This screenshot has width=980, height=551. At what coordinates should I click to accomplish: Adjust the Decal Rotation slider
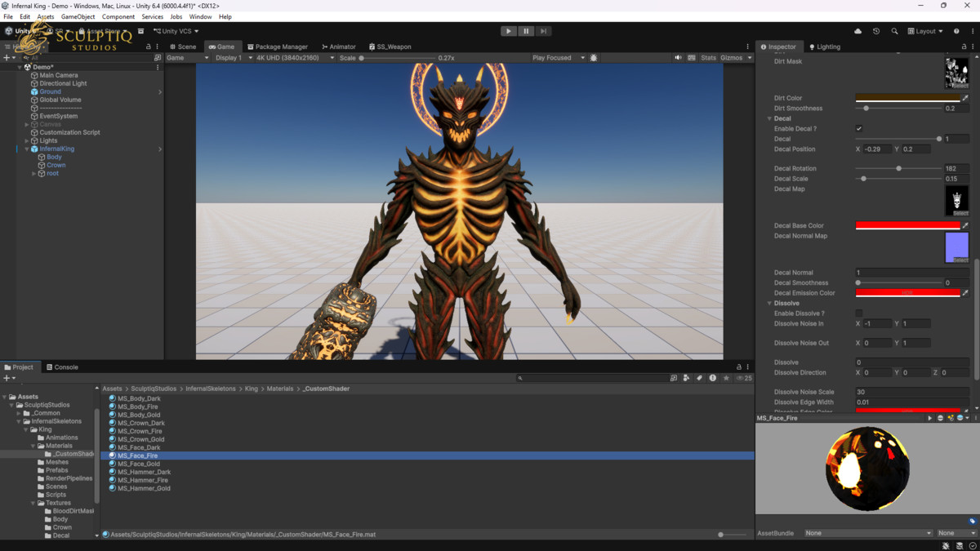(x=898, y=168)
